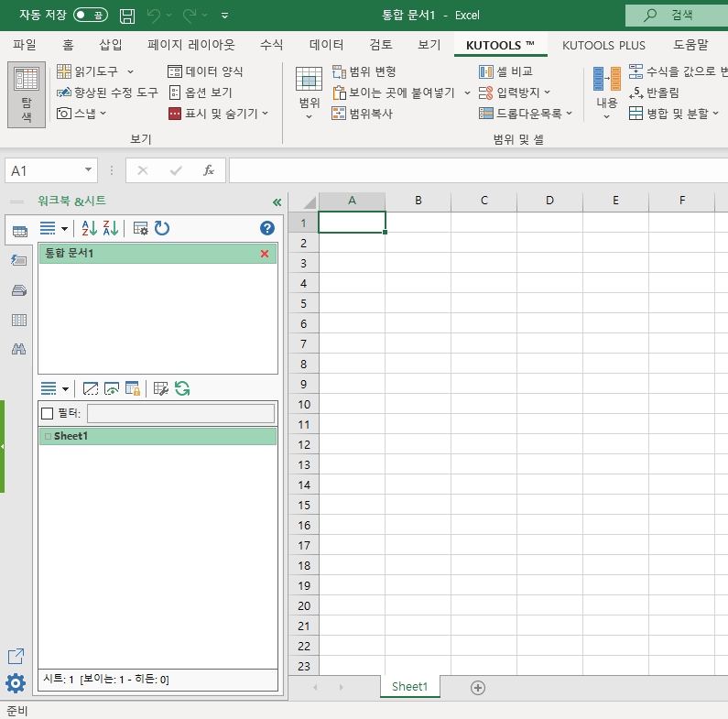Click 수식을 값으로 변환 tool
728x719 pixels.
[x=678, y=71]
